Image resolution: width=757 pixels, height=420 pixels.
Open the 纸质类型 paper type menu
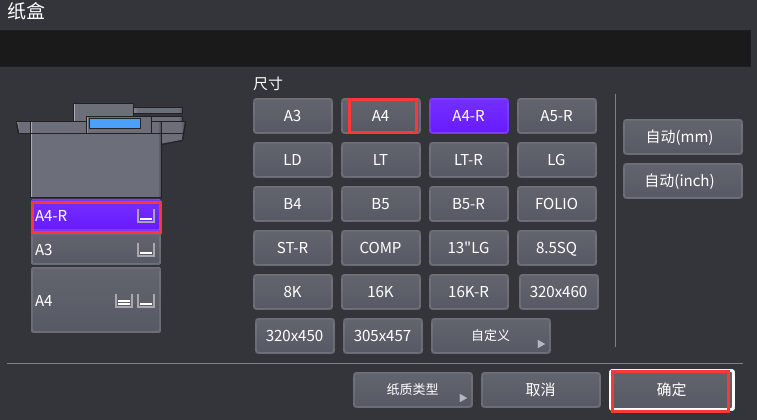pos(412,389)
